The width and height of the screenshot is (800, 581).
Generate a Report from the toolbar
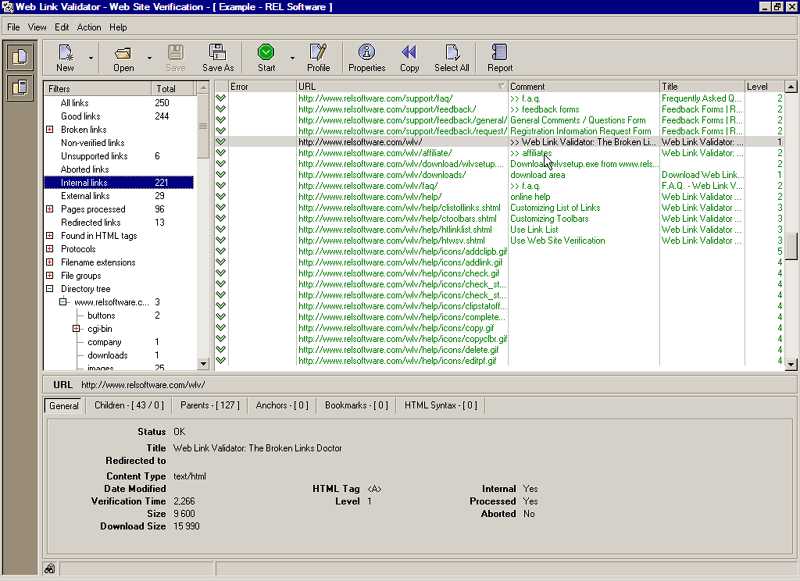tap(499, 58)
